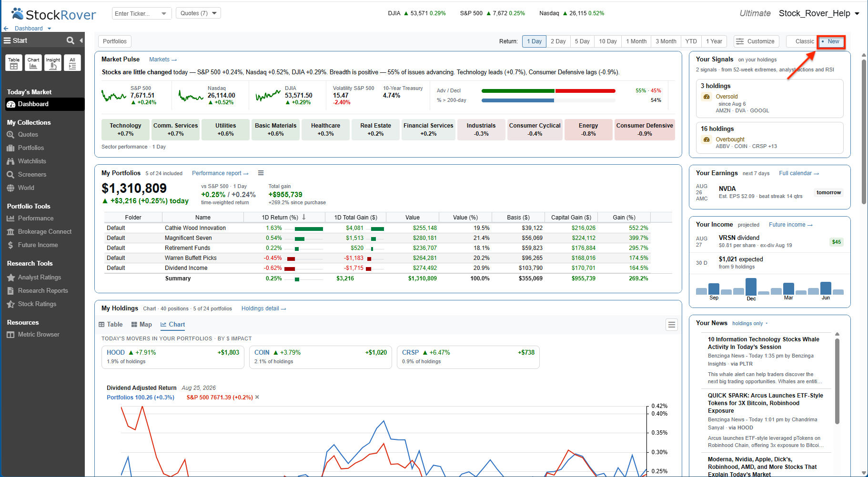Open the QUICK SPARK Arcus news headline
Viewport: 868px width, 477px height.
click(x=765, y=403)
